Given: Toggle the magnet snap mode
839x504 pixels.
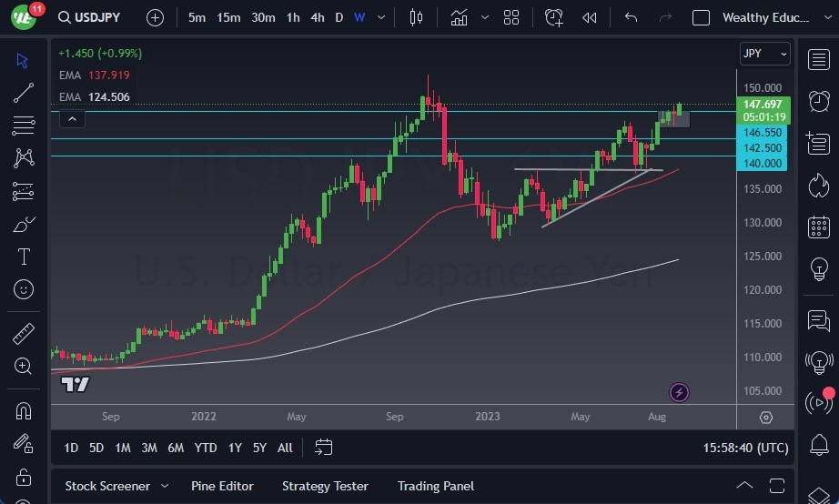Looking at the screenshot, I should (24, 410).
